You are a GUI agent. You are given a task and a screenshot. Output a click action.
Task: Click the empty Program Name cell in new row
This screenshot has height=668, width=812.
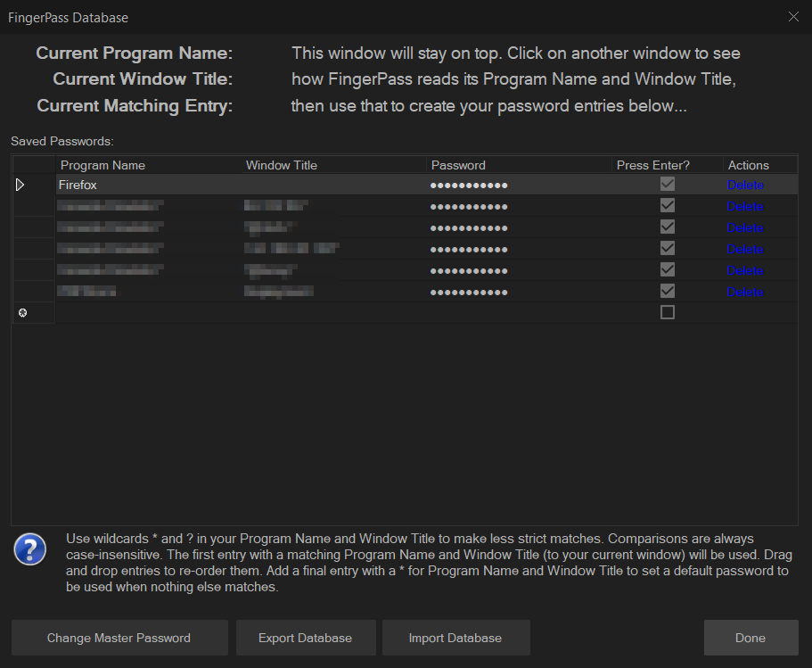[x=147, y=313]
